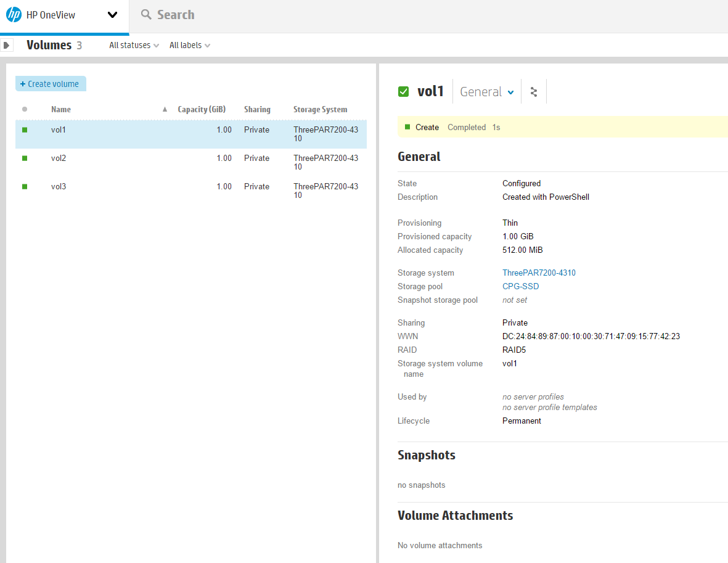Click the RAID5 value
The image size is (728, 563).
pyautogui.click(x=514, y=350)
